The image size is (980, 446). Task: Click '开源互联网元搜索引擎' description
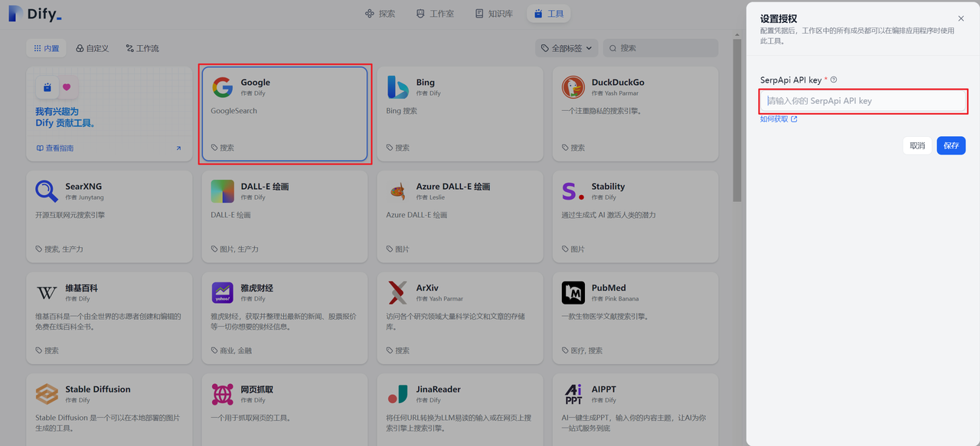[70, 215]
